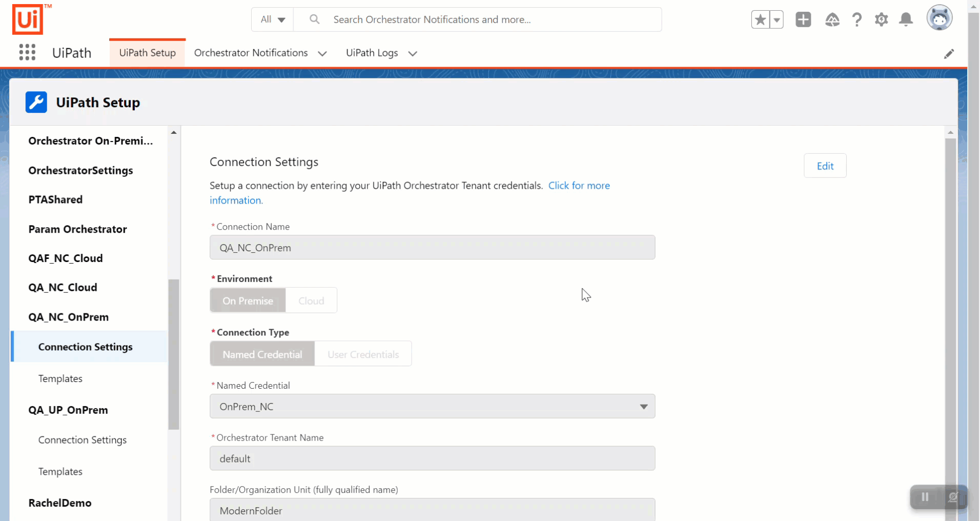Click the favorites star icon
The height and width of the screenshot is (521, 980).
click(x=760, y=20)
